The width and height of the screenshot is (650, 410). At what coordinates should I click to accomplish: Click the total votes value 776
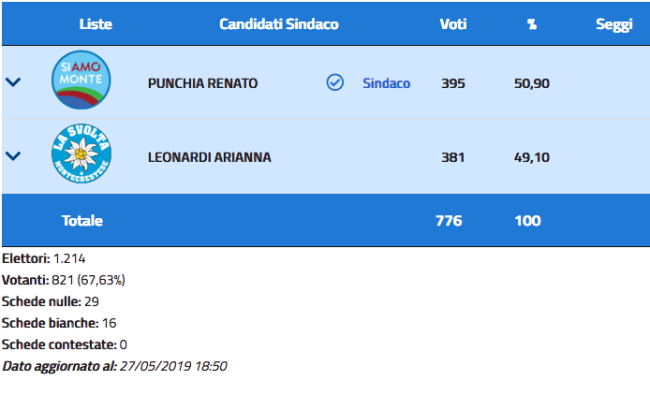pos(449,220)
